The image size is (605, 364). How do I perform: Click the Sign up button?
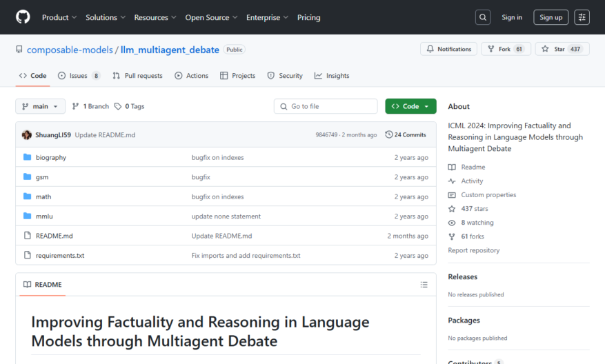tap(551, 17)
